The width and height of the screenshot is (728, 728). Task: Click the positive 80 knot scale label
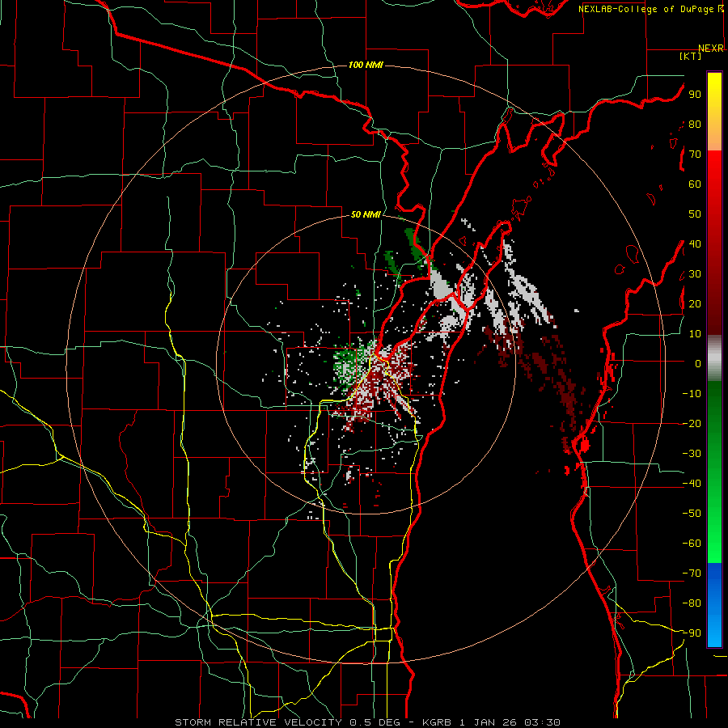click(695, 124)
